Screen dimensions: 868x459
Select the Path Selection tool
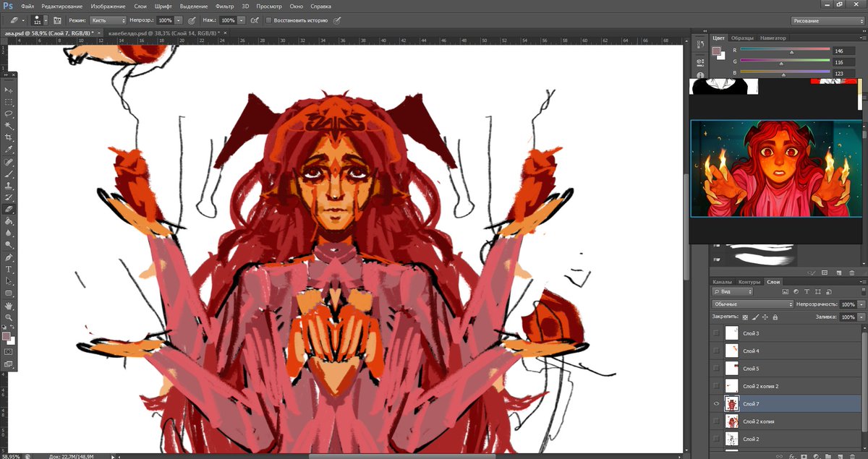click(x=9, y=281)
